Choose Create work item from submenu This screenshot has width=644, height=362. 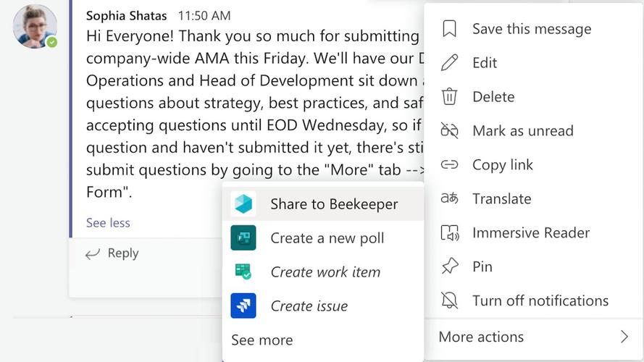(x=325, y=272)
